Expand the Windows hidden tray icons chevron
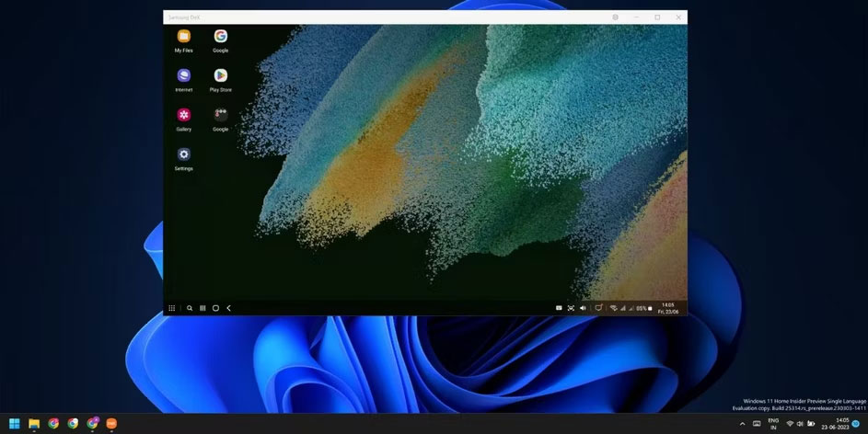 (742, 424)
